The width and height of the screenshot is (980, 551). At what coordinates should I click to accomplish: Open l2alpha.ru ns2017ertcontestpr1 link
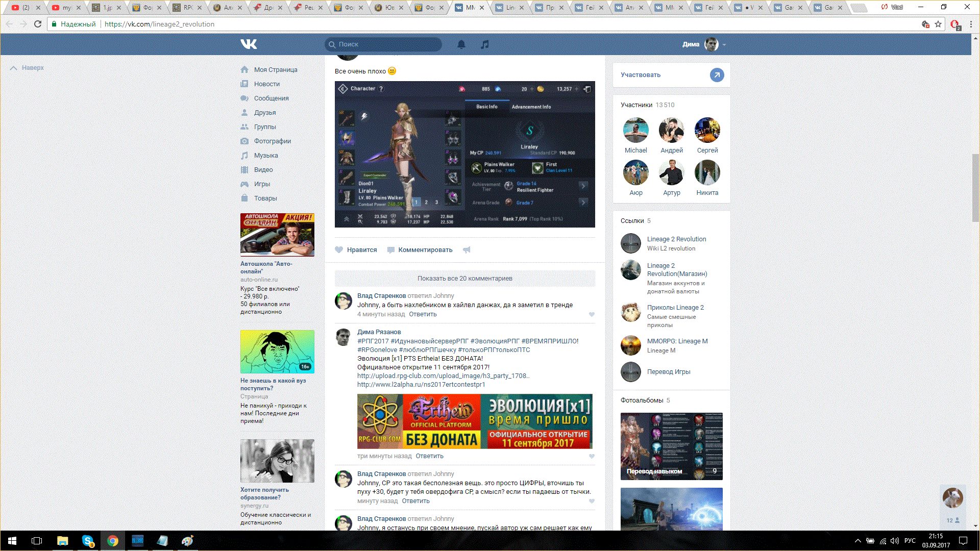pyautogui.click(x=421, y=385)
